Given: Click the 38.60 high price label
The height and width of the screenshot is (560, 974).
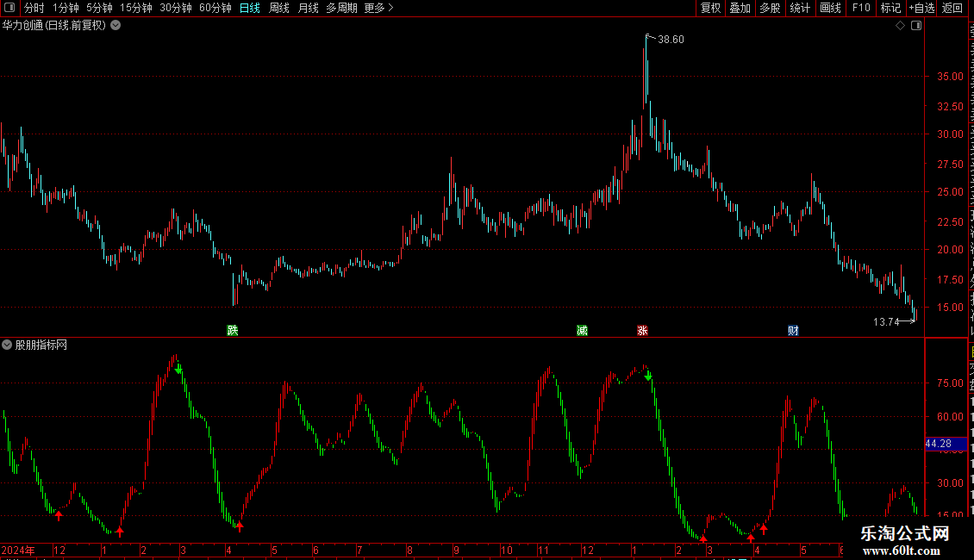Looking at the screenshot, I should 671,40.
